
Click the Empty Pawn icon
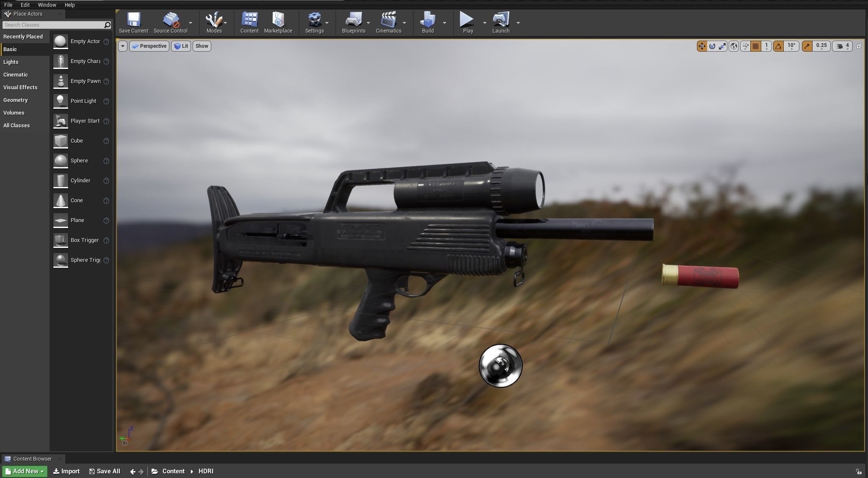[61, 81]
